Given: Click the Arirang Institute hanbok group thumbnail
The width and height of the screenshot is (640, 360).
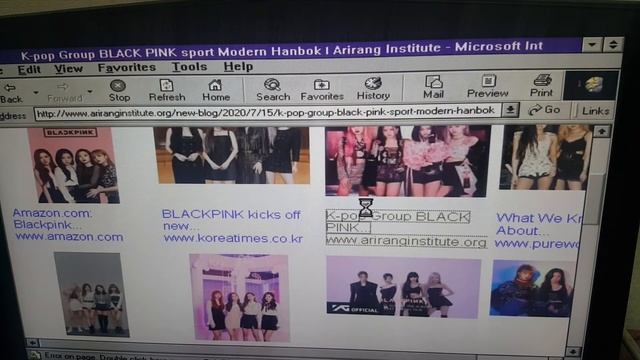Looking at the screenshot, I should (407, 161).
